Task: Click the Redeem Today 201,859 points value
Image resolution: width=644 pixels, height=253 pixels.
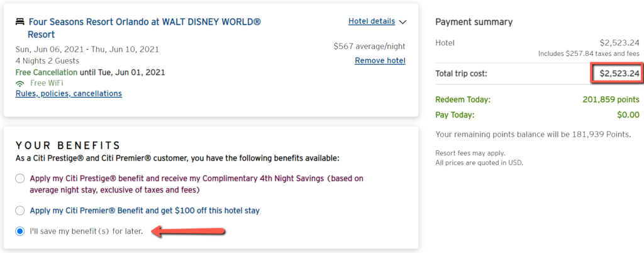Action: point(611,100)
